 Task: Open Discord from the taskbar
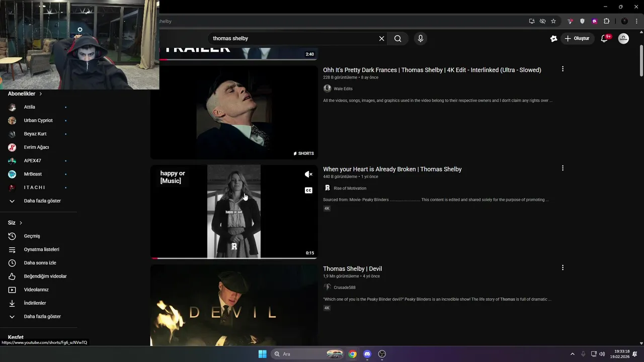coord(367,354)
